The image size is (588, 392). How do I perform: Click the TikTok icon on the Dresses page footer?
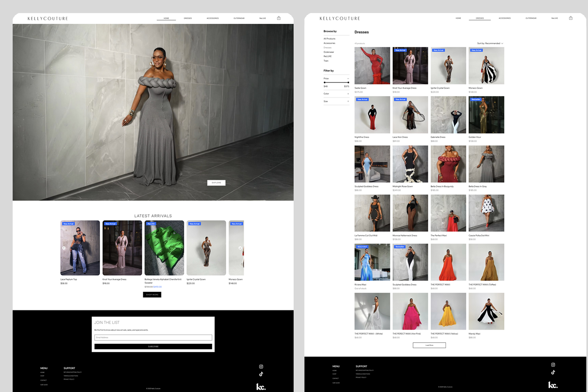553,372
